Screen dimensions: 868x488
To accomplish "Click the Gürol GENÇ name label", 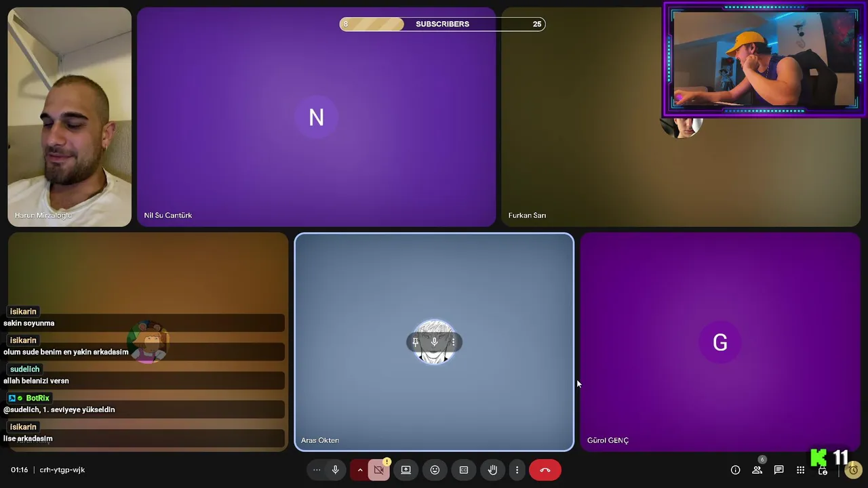I will [x=608, y=441].
